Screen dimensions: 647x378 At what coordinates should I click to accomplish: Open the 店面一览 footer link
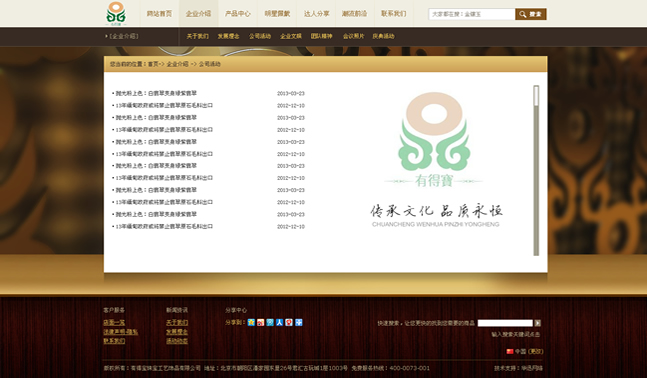click(114, 323)
